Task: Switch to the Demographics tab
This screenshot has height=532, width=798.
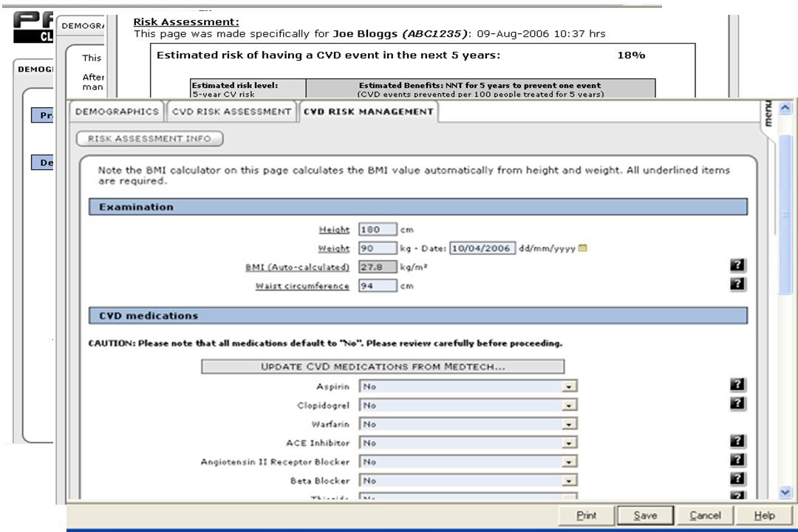Action: [x=117, y=112]
